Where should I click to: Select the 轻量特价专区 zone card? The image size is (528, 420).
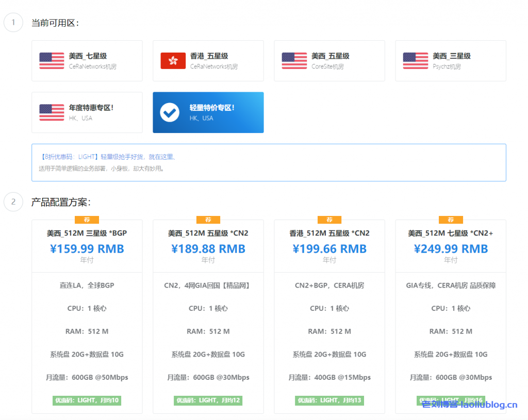pyautogui.click(x=208, y=112)
